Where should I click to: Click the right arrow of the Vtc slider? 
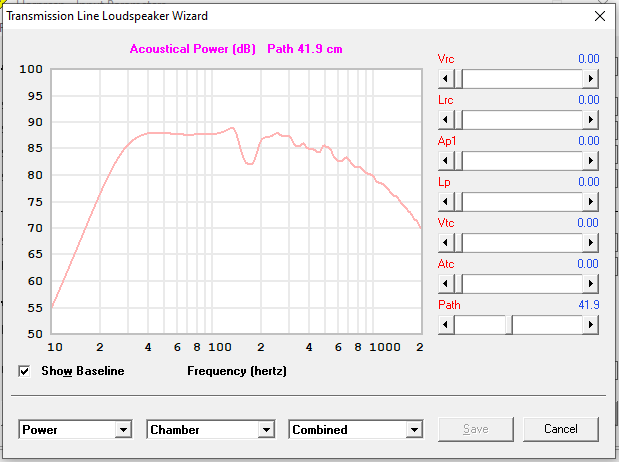591,242
